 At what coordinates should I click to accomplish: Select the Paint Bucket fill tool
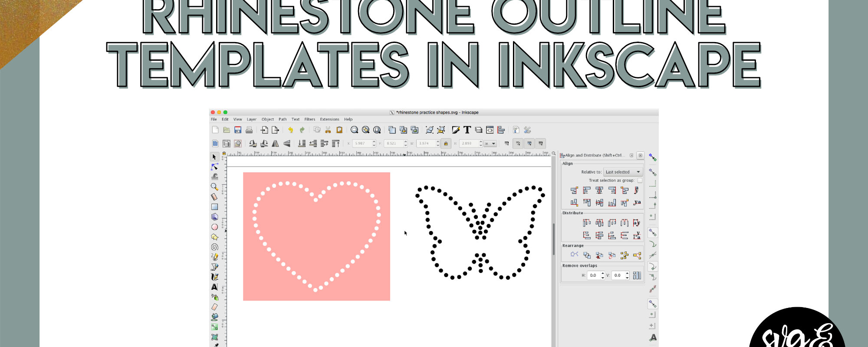pyautogui.click(x=214, y=317)
